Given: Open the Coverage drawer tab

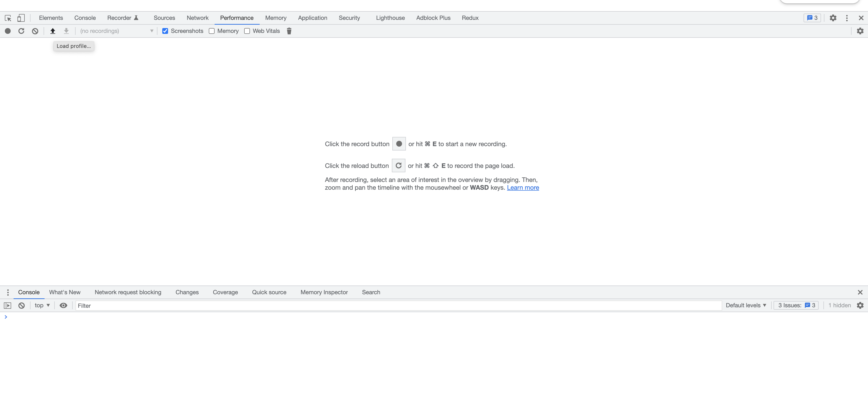Looking at the screenshot, I should [x=225, y=292].
